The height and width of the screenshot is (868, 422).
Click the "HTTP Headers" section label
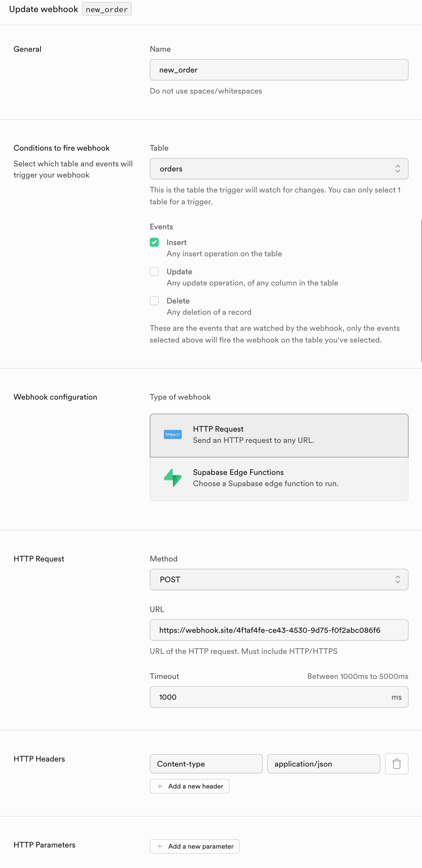point(39,759)
